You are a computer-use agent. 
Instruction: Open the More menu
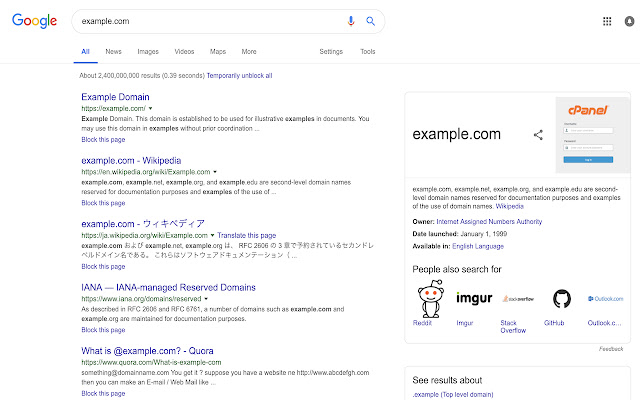point(249,51)
